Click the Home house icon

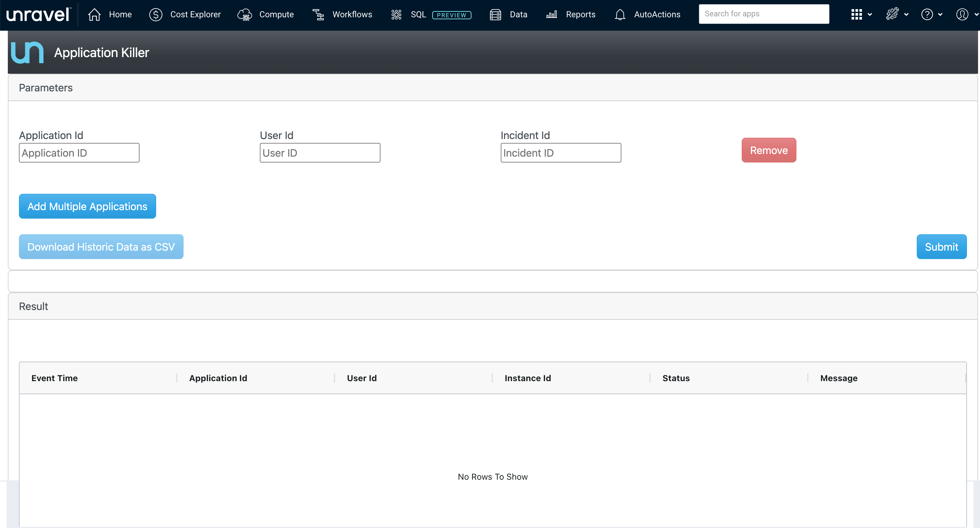click(x=94, y=14)
